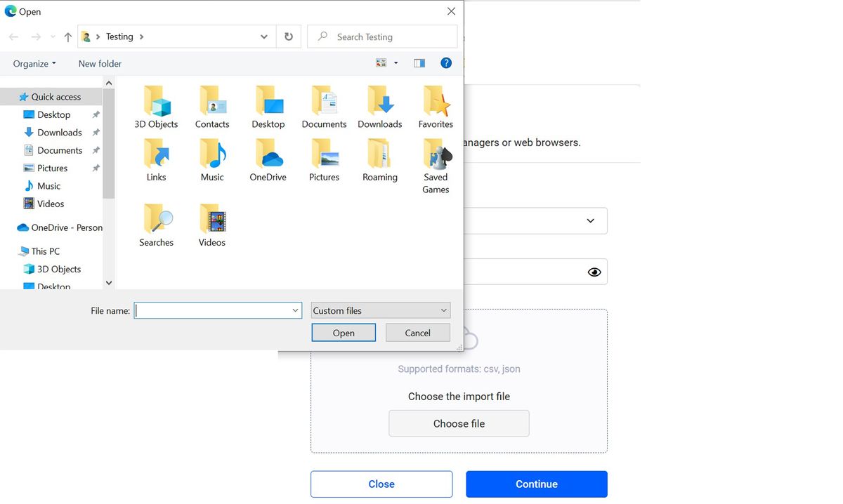
Task: Click navigation pane scroll up arrow
Action: click(x=108, y=83)
